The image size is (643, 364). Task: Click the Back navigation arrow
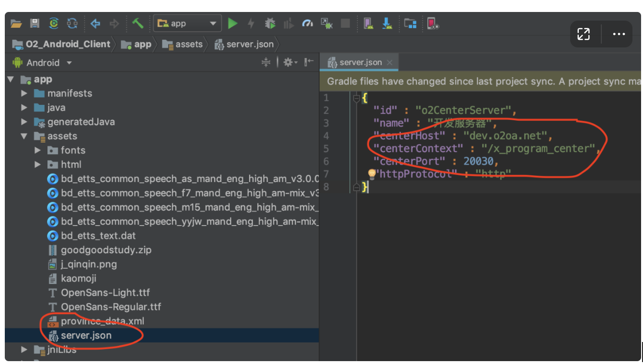tap(95, 23)
